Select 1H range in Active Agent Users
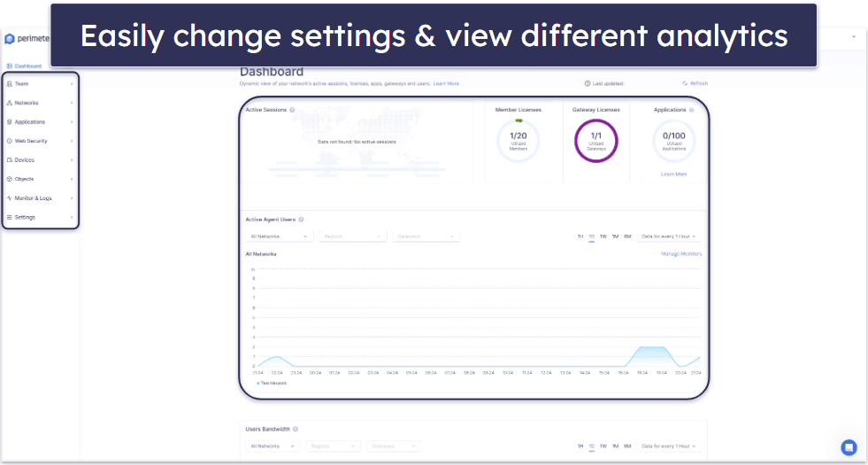 (x=580, y=236)
